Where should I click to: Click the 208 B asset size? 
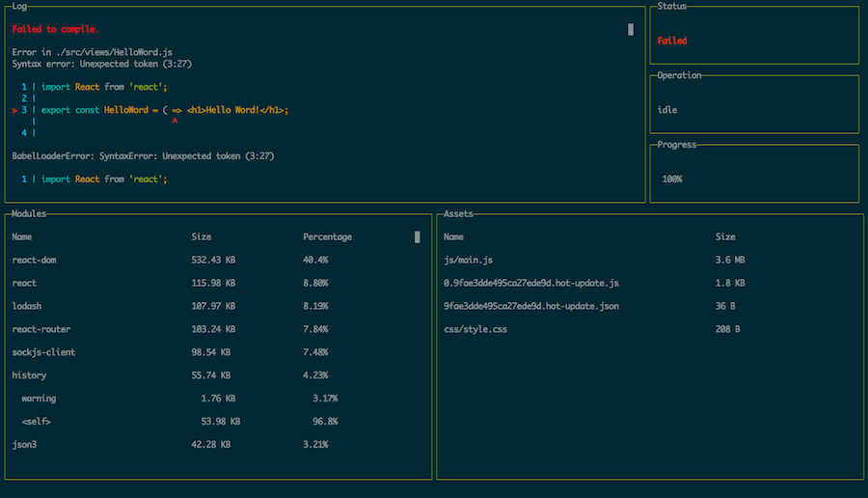pyautogui.click(x=727, y=329)
